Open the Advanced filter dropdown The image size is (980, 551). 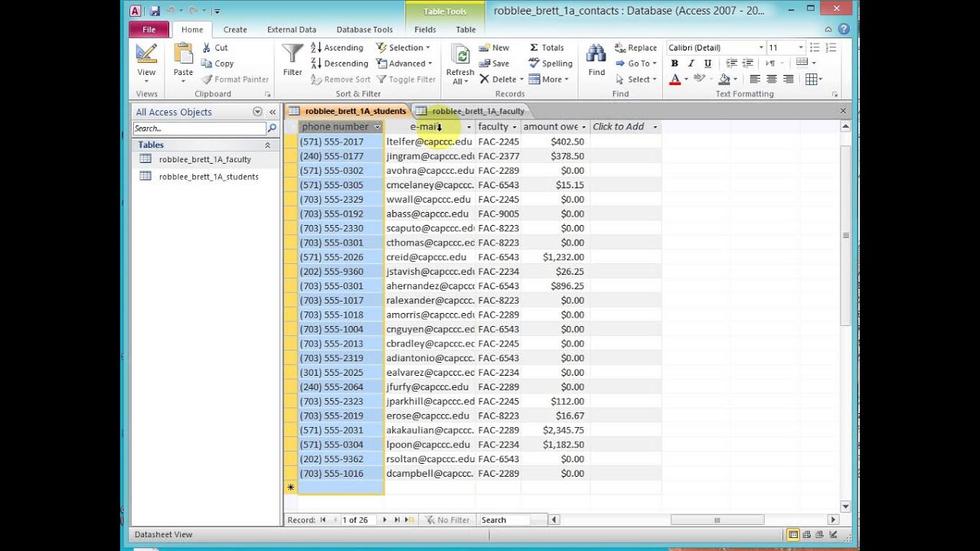pos(404,64)
